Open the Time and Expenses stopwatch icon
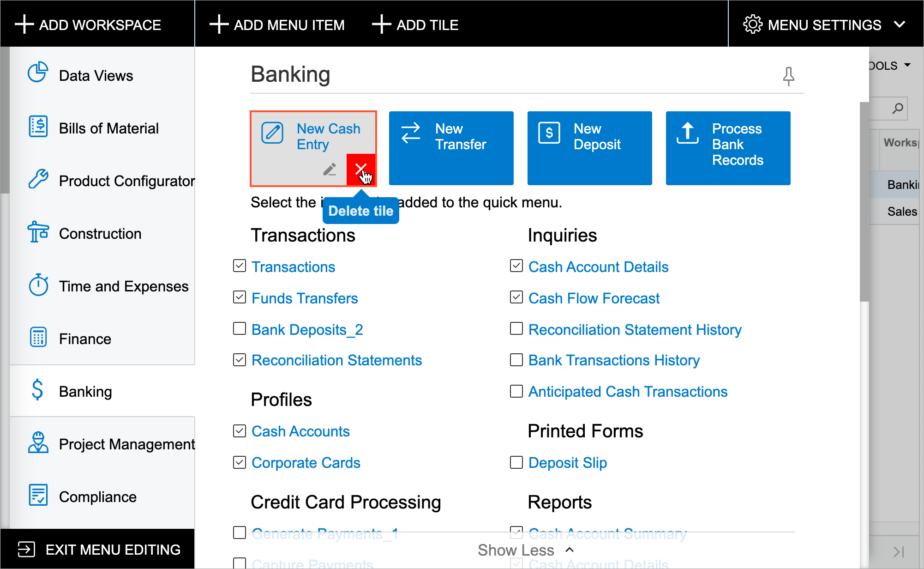Viewport: 924px width, 569px height. 38,285
